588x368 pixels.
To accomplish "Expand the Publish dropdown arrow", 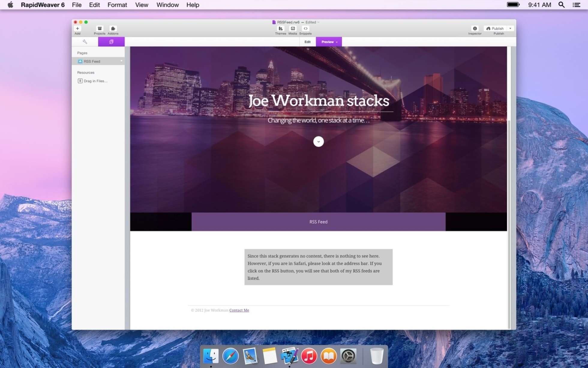I will coord(510,29).
